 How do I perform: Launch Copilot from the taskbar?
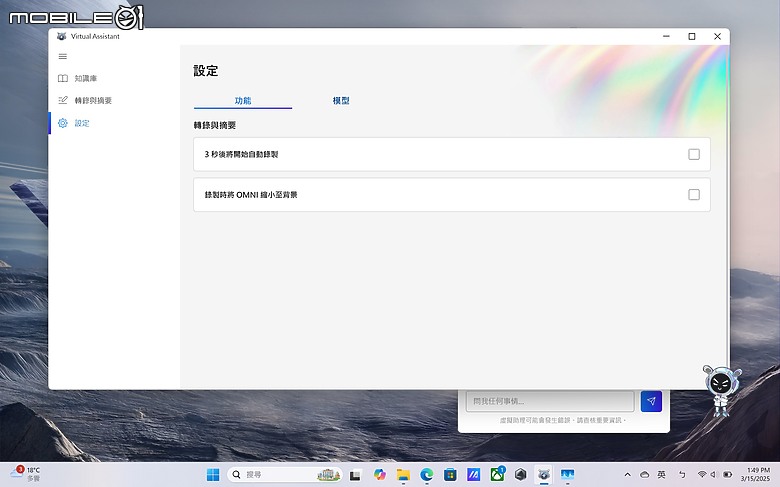[x=380, y=475]
